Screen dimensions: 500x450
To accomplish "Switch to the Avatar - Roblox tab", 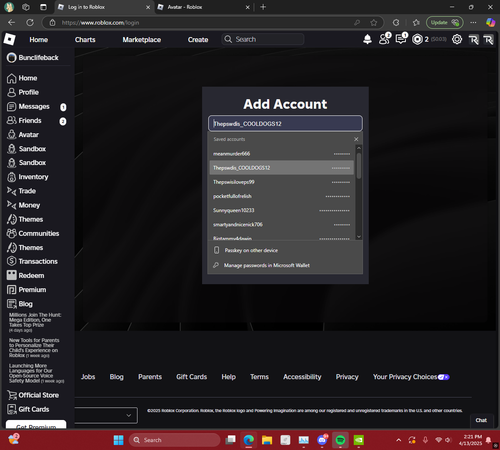I will (203, 7).
